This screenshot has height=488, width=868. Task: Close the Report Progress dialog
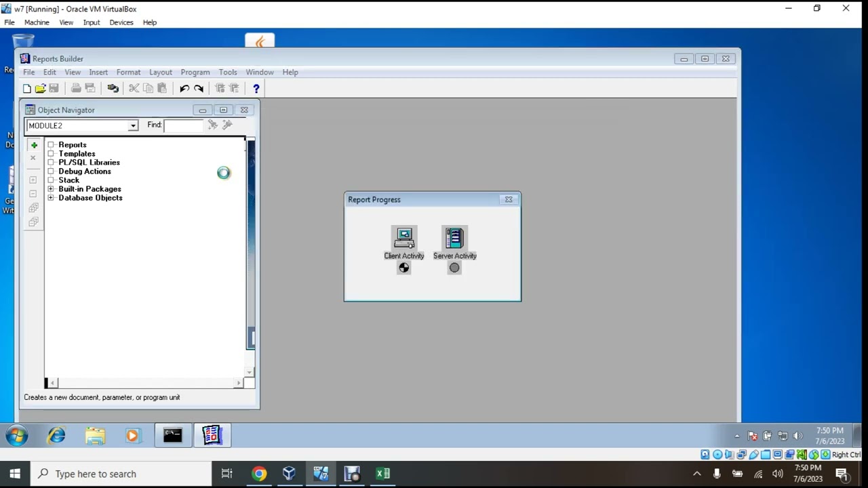[x=509, y=199]
